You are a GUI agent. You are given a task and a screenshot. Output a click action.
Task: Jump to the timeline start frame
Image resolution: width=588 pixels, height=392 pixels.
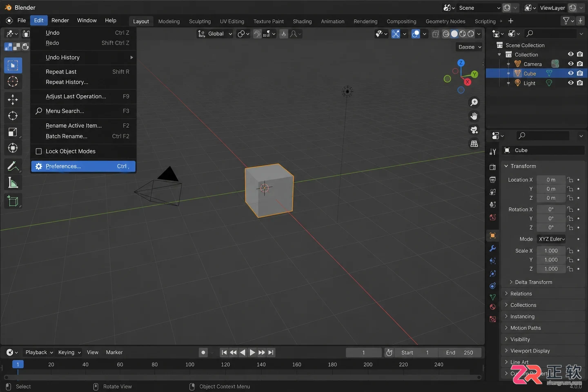tap(224, 352)
